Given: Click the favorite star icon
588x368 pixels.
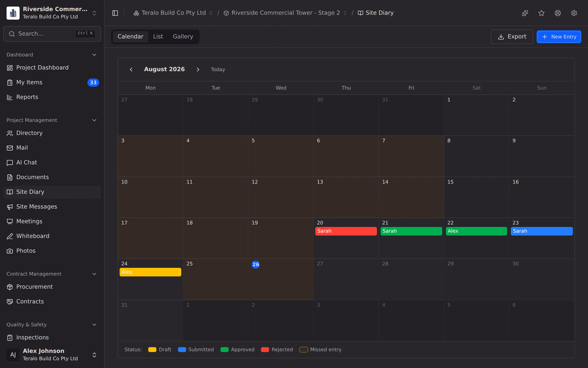Looking at the screenshot, I should (541, 13).
